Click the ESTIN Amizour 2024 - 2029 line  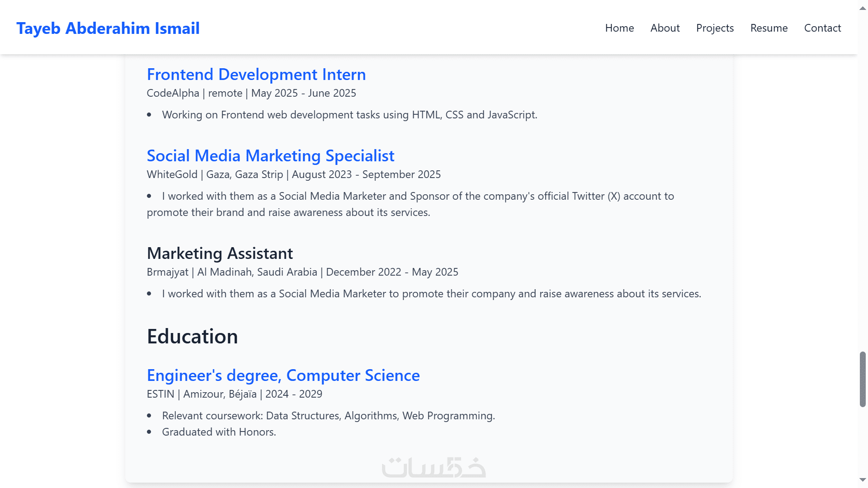[x=234, y=394]
